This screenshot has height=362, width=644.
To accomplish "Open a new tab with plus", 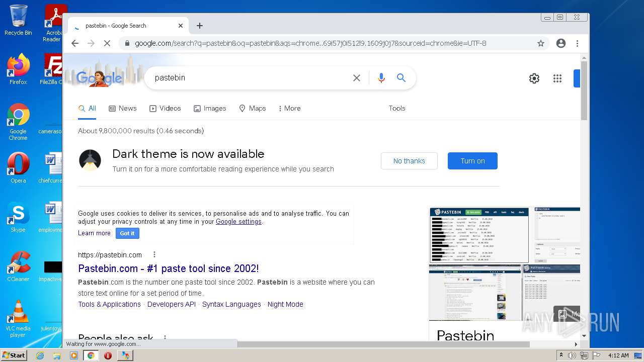I will coord(200,26).
